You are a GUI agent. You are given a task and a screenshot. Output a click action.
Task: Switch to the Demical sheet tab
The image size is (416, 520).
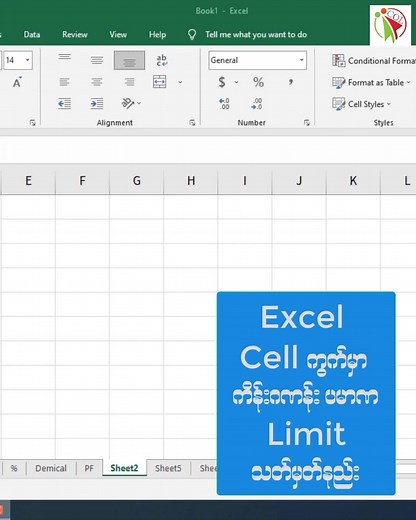click(x=51, y=468)
